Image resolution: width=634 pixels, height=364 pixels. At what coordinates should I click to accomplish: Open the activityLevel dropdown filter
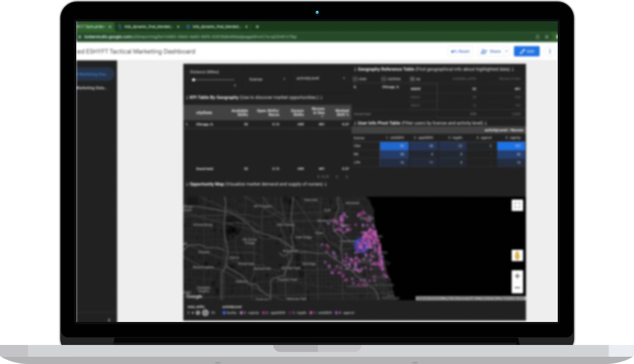(x=320, y=78)
